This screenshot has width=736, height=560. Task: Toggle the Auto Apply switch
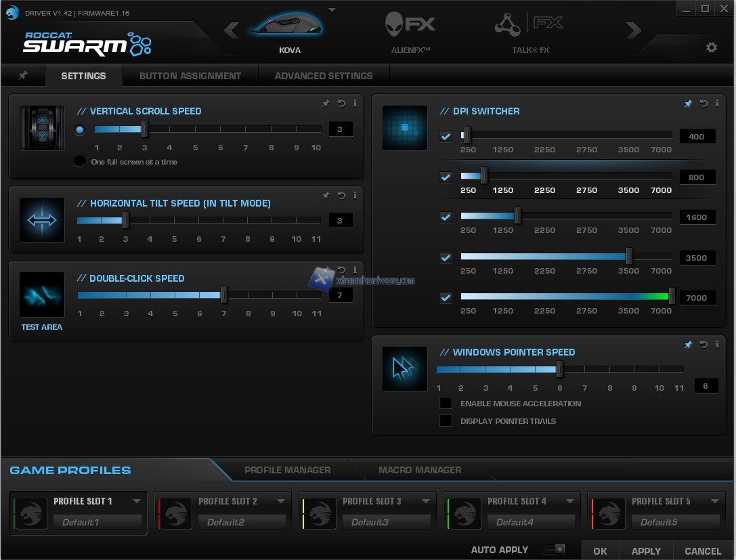click(x=555, y=549)
